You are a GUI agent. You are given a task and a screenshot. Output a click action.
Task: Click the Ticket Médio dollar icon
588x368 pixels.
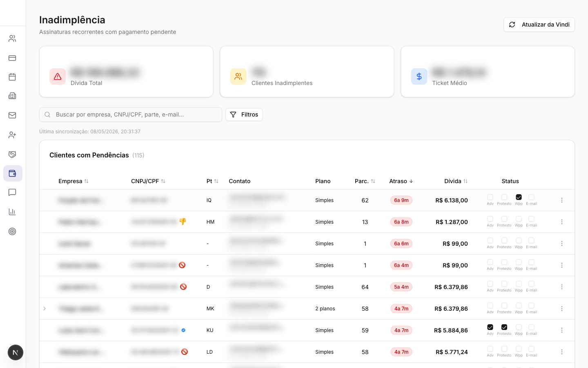(419, 76)
